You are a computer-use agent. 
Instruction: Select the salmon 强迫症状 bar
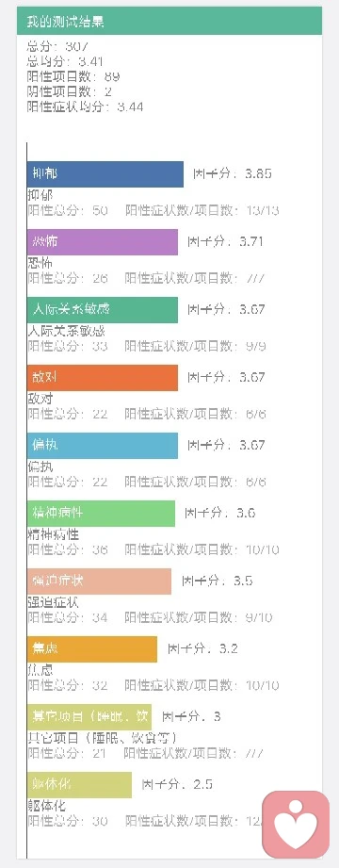coord(99,581)
